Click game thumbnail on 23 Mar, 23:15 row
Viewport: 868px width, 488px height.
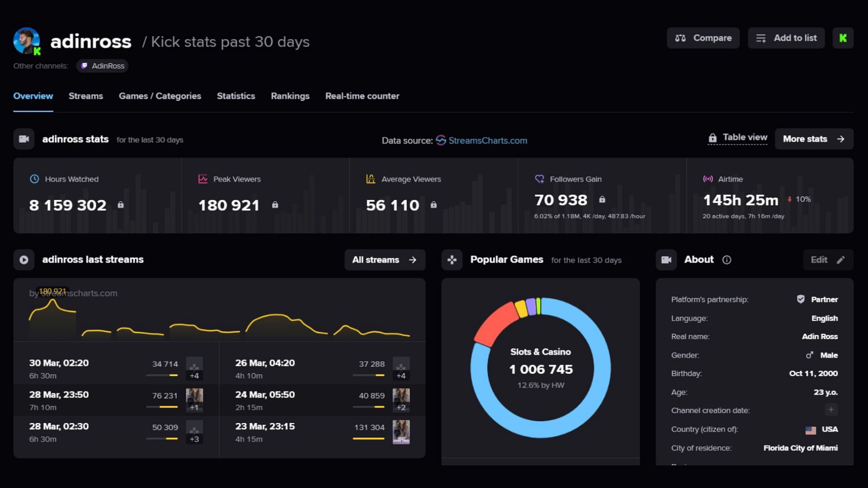401,432
